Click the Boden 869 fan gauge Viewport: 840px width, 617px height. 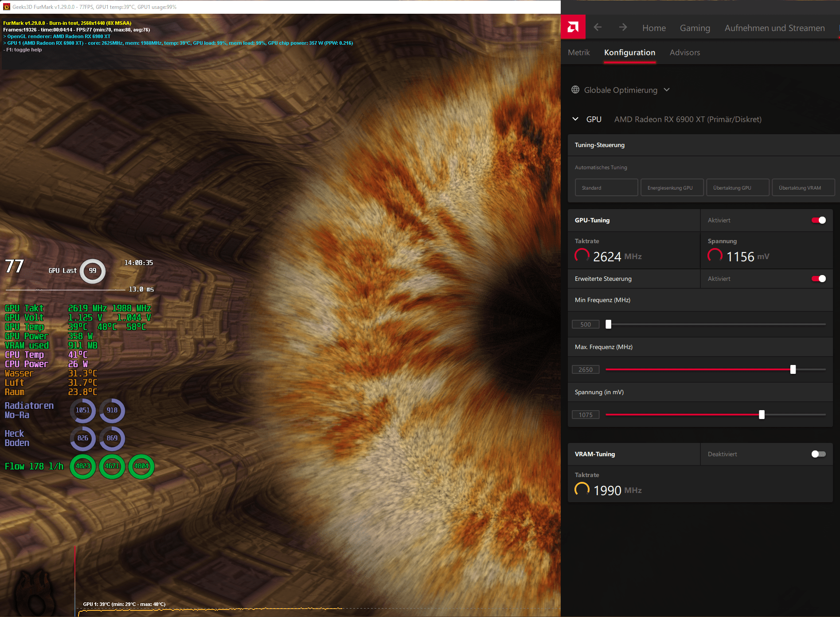tap(112, 438)
